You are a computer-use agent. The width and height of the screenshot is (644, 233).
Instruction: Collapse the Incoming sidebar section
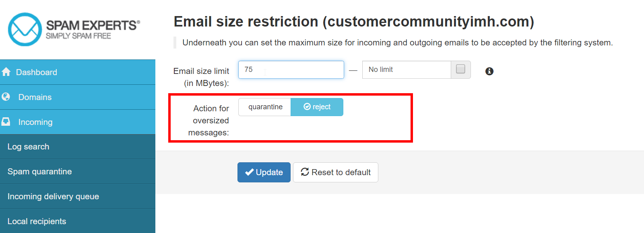coord(35,122)
